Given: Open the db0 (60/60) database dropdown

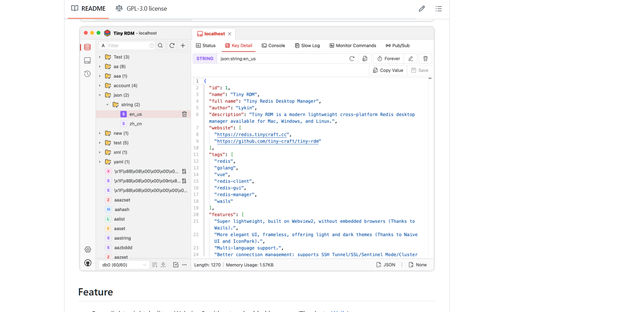Looking at the screenshot, I should click(x=124, y=265).
